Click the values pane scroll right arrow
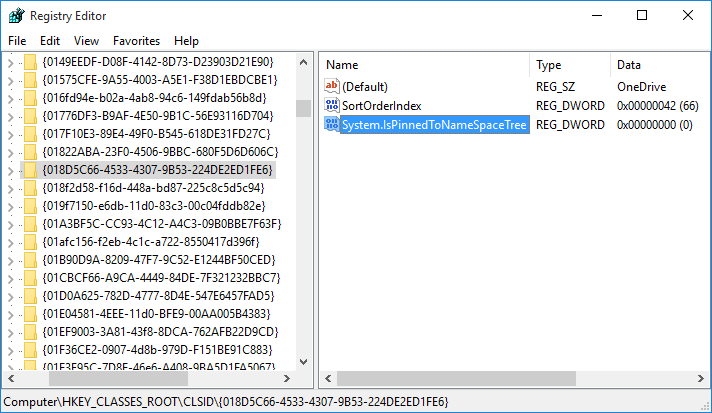 point(701,378)
